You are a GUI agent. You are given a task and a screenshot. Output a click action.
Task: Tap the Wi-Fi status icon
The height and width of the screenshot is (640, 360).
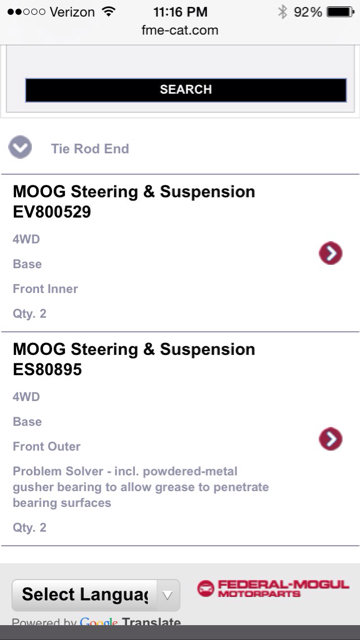pyautogui.click(x=108, y=12)
